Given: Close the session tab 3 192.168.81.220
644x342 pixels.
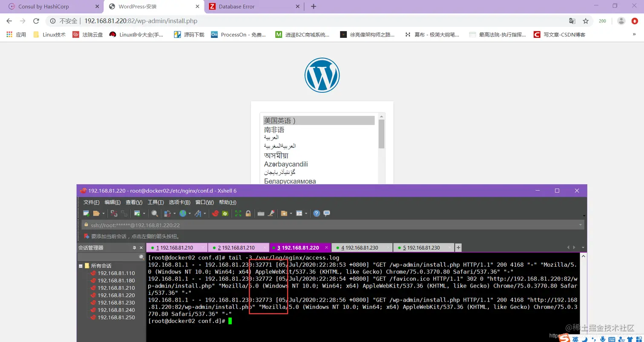Looking at the screenshot, I should tap(327, 248).
